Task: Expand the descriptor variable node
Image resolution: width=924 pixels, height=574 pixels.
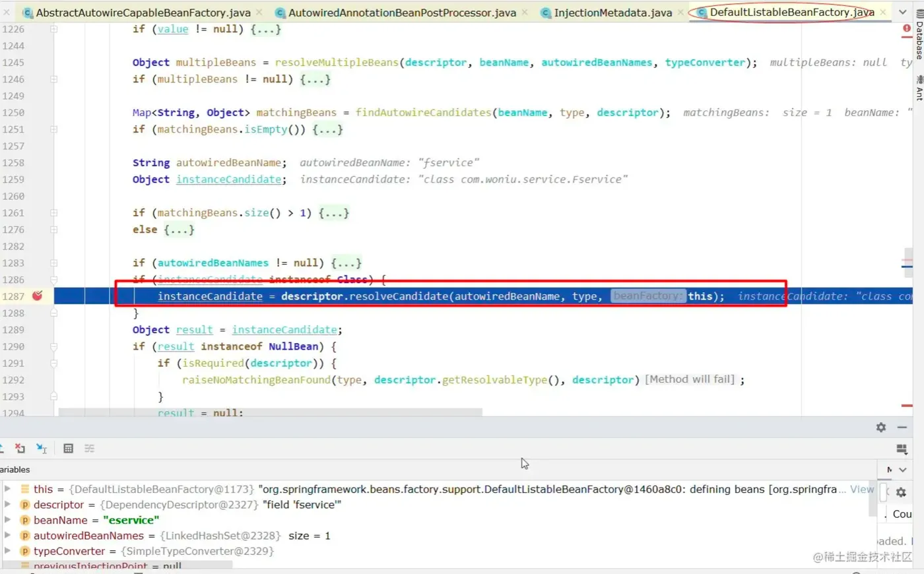Action: coord(7,505)
